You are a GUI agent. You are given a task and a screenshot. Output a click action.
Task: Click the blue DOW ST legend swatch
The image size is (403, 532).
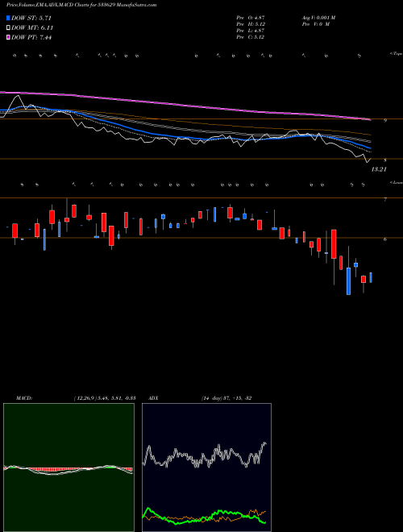pos(8,18)
